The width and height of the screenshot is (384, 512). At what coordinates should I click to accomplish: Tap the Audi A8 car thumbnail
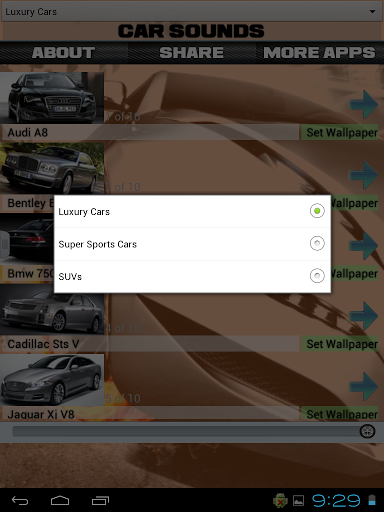pyautogui.click(x=52, y=98)
